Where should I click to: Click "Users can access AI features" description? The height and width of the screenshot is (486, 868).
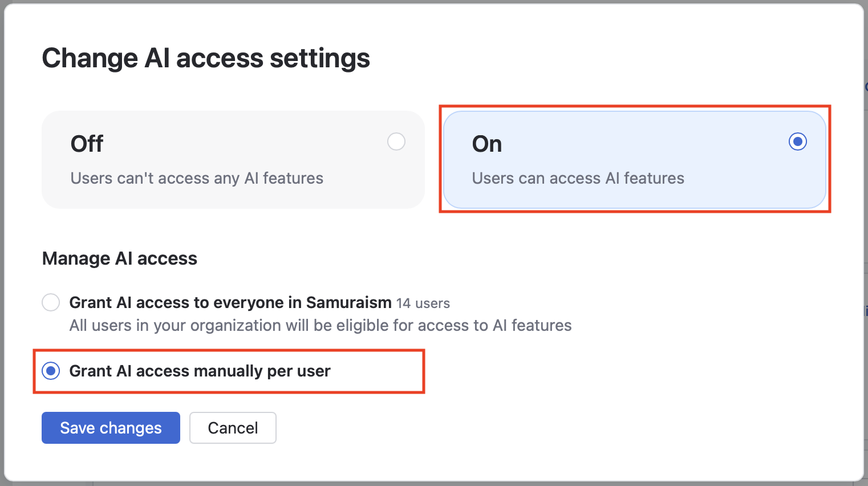(x=578, y=179)
